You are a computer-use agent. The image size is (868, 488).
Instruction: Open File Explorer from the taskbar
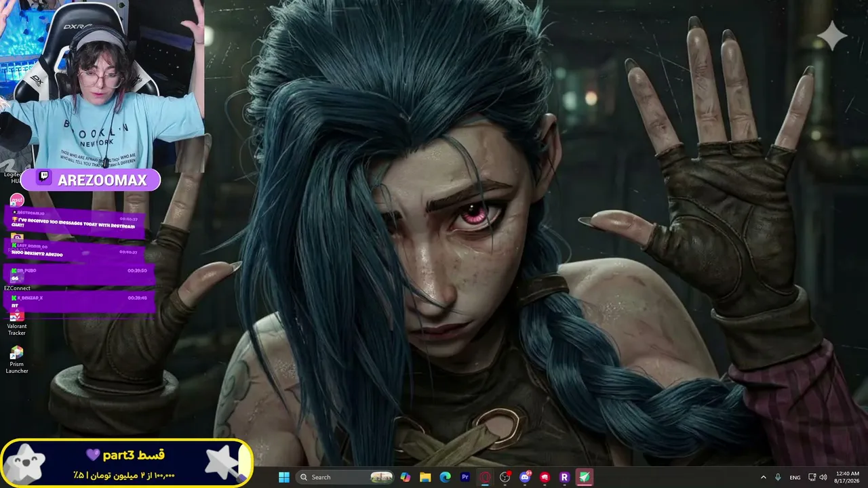click(x=425, y=477)
